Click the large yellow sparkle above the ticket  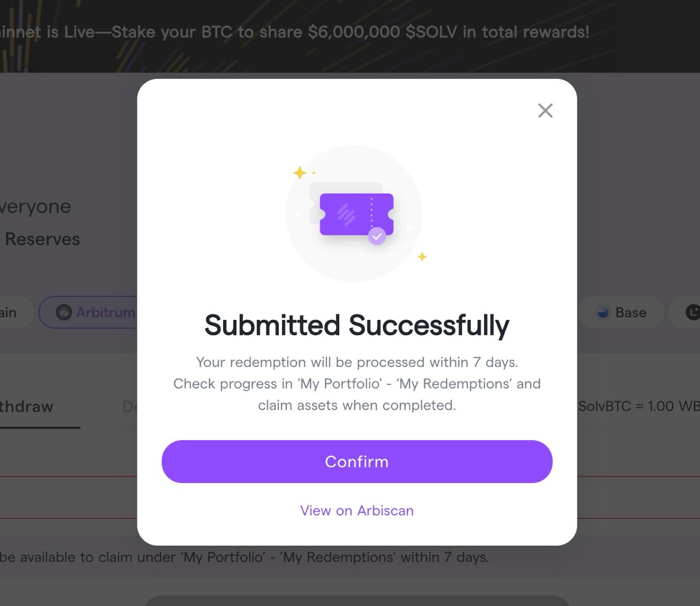coord(300,173)
